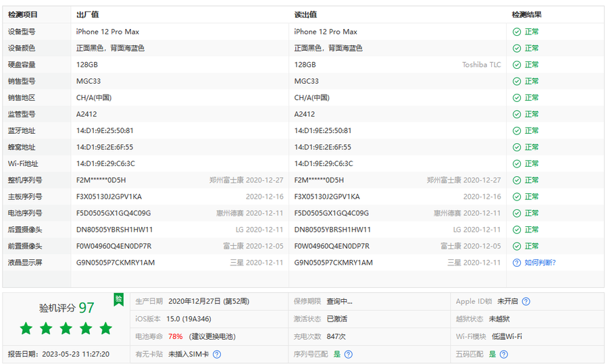The width and height of the screenshot is (608, 364).
Task: Select read-out rear camera serial DN80505YBRSH1HW11
Action: point(332,230)
